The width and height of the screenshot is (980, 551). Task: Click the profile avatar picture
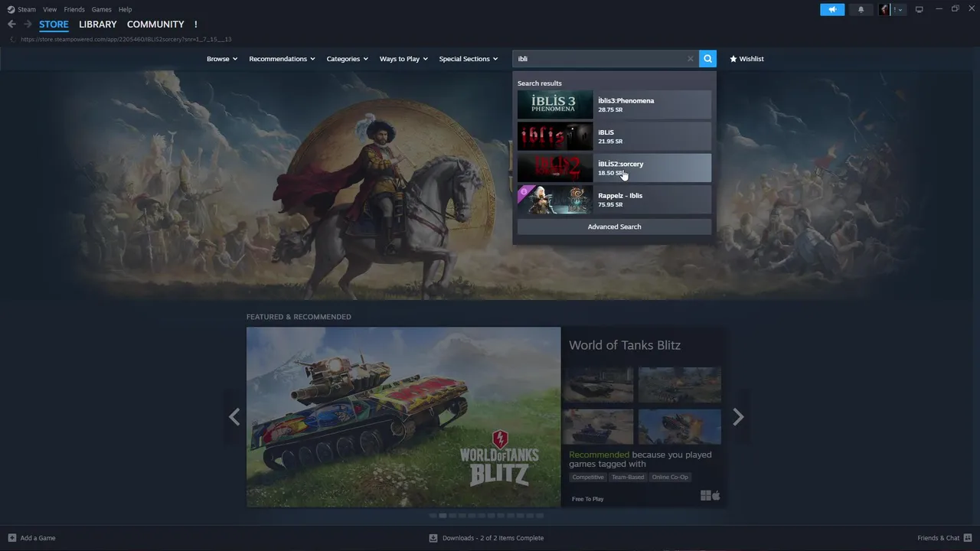point(884,9)
